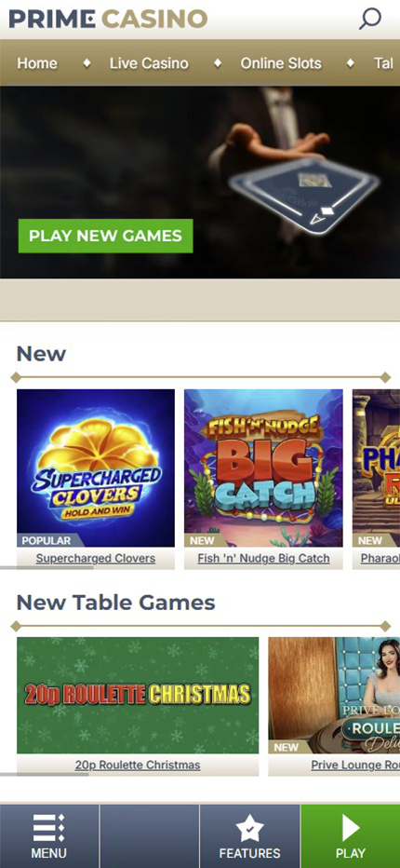Image resolution: width=400 pixels, height=868 pixels.
Task: Click Fish 'n' Nudge Big Catch link
Action: coord(263,558)
